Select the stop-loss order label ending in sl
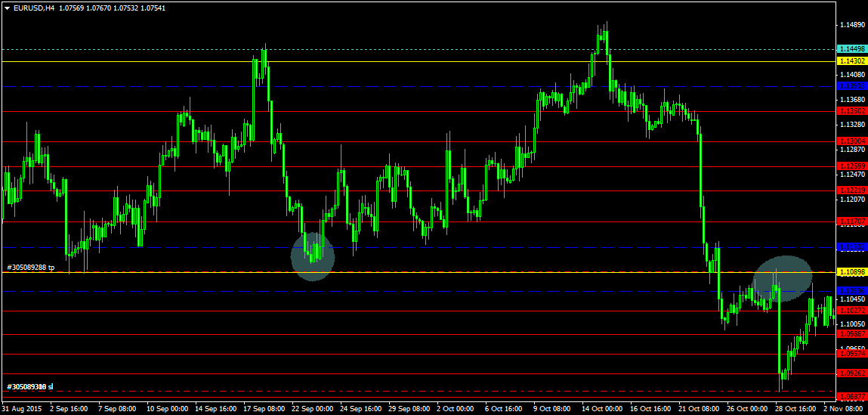Image resolution: width=868 pixels, height=415 pixels. (30, 386)
